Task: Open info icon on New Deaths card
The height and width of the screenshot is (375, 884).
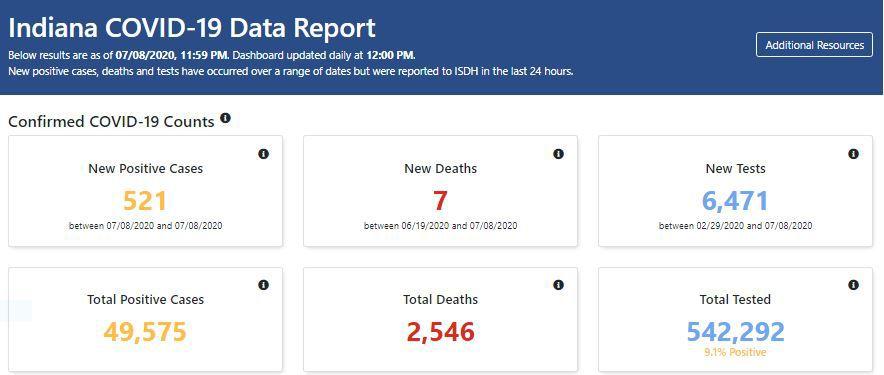Action: click(x=558, y=154)
